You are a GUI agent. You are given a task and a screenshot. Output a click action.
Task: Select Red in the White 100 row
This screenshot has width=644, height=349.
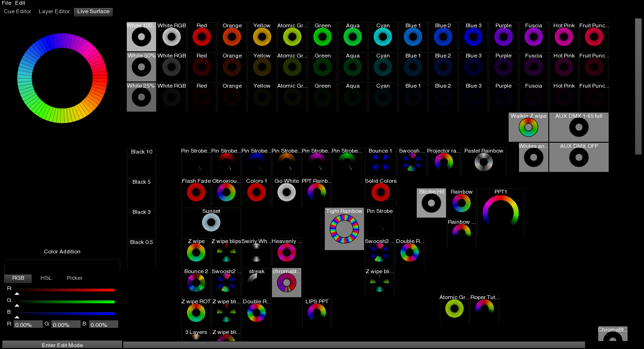coord(202,37)
